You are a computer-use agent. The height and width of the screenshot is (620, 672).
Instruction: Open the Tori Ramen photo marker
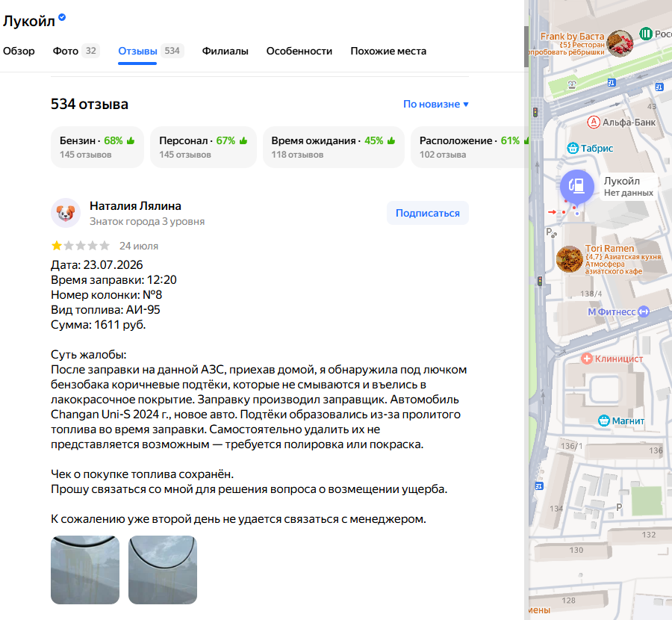[x=569, y=259]
